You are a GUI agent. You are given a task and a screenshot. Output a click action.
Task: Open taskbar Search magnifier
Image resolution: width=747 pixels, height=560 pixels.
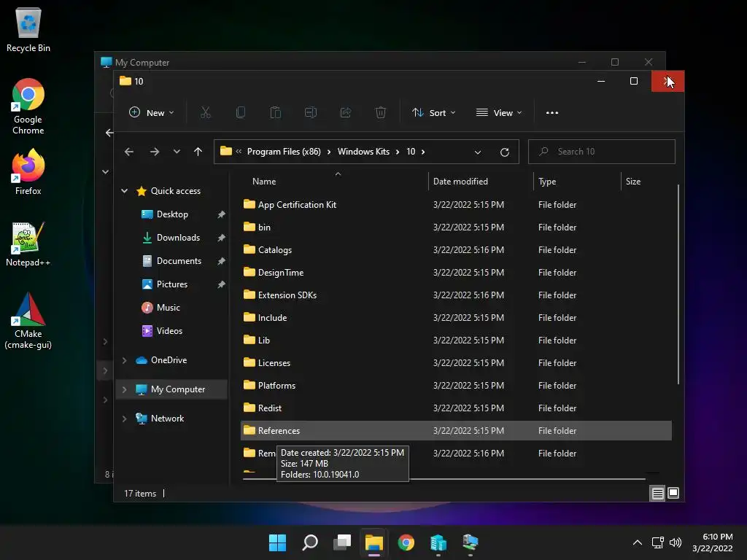tap(309, 542)
